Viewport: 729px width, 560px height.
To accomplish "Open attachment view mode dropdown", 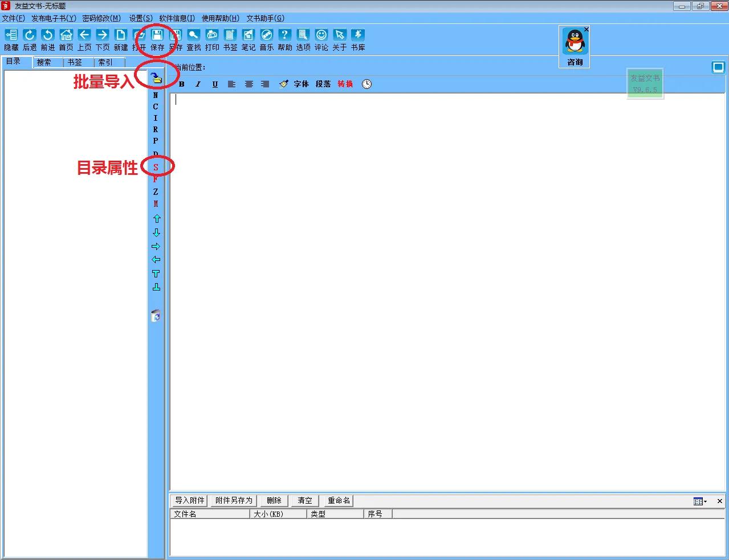I will [x=700, y=501].
